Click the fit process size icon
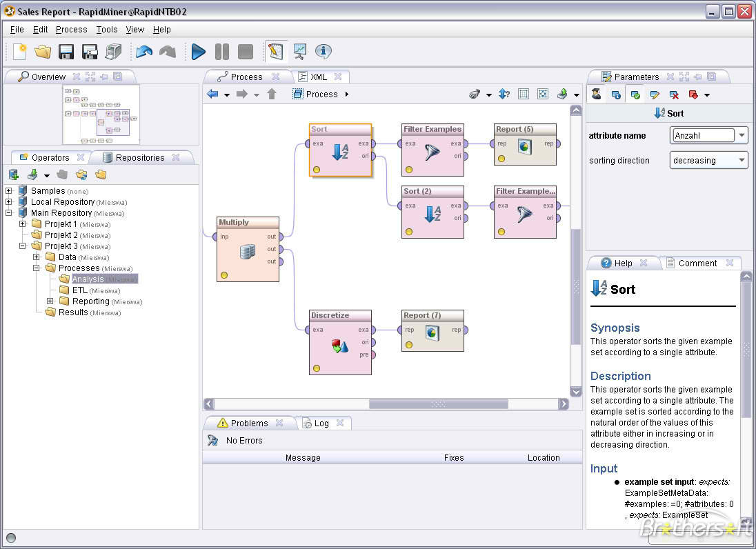The height and width of the screenshot is (549, 756). click(543, 94)
